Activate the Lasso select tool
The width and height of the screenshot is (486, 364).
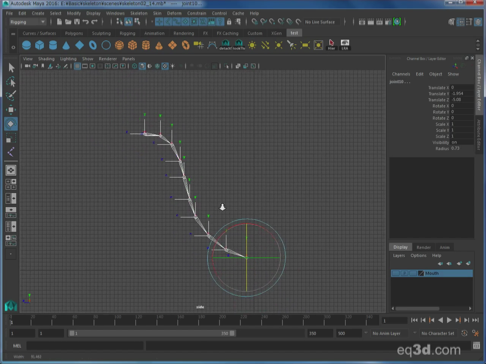coord(11,82)
